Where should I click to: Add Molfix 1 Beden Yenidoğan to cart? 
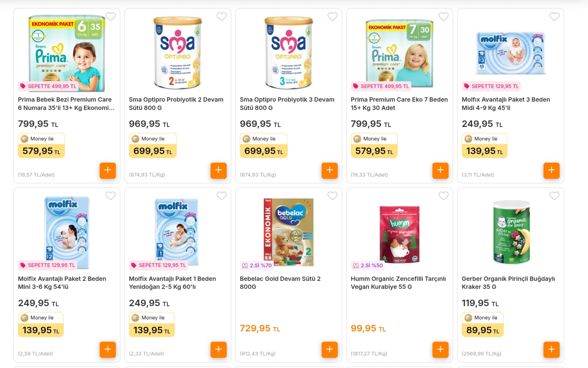[218, 349]
